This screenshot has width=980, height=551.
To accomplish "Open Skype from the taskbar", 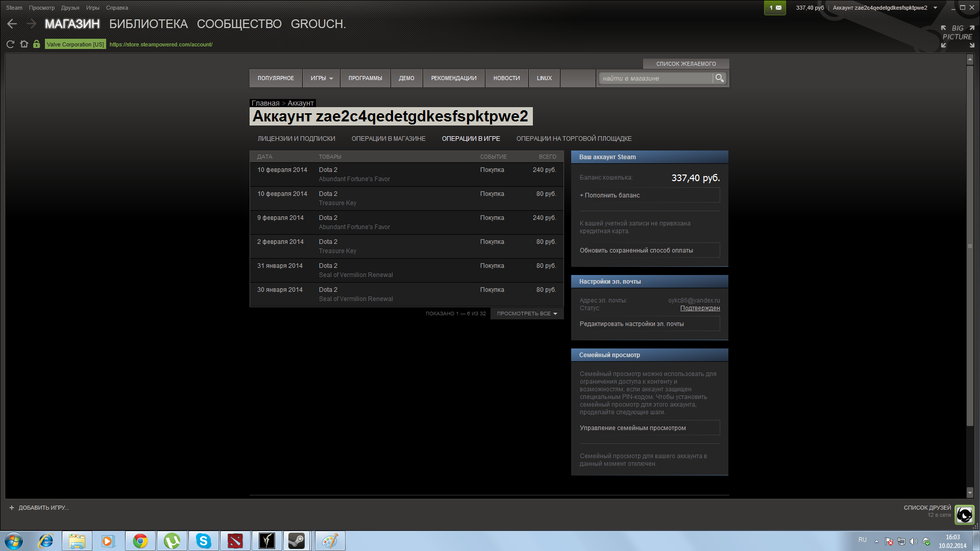I will click(204, 541).
